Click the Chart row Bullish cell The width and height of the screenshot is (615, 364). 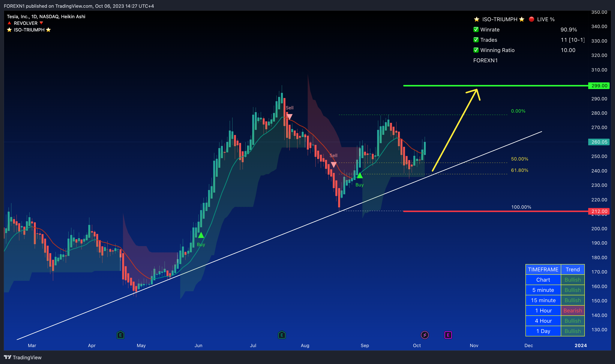[x=573, y=280]
